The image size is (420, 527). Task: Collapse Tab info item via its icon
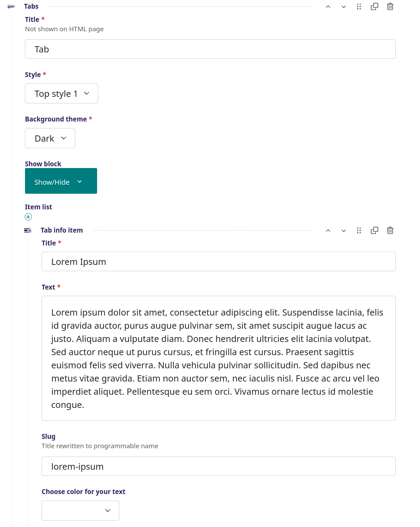point(28,230)
